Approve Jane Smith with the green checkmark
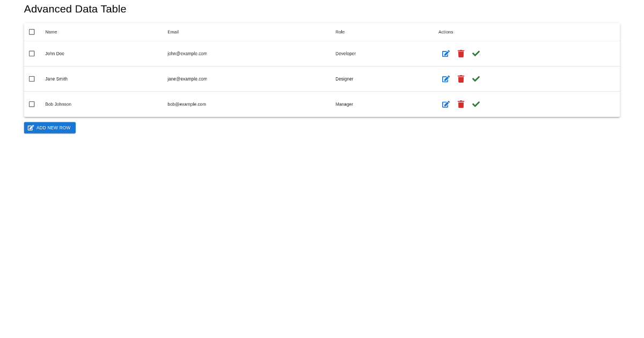 coord(475,78)
